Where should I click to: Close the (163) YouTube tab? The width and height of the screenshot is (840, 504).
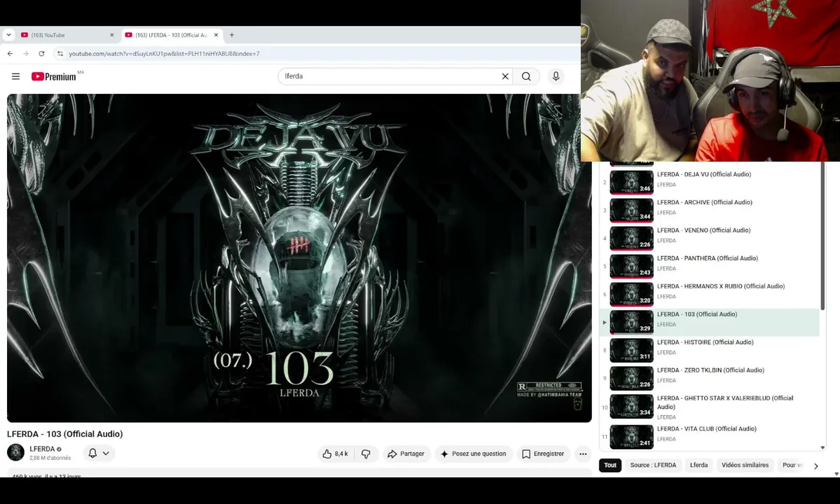pyautogui.click(x=112, y=35)
